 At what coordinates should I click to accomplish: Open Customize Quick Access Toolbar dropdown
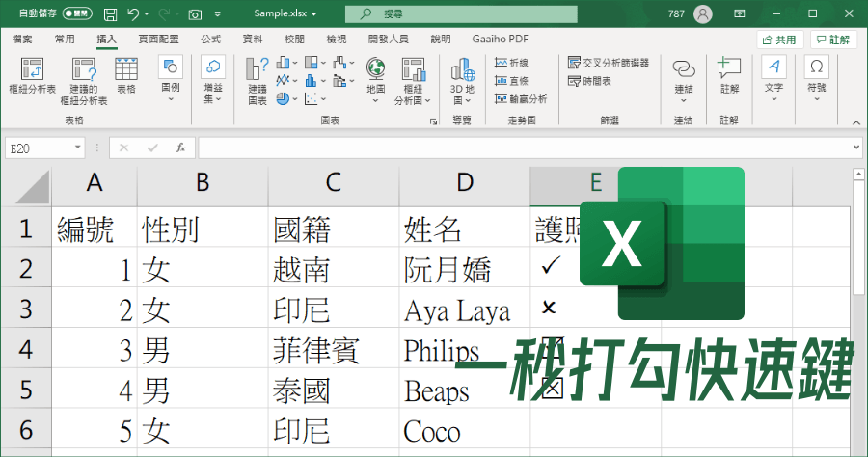[x=218, y=14]
